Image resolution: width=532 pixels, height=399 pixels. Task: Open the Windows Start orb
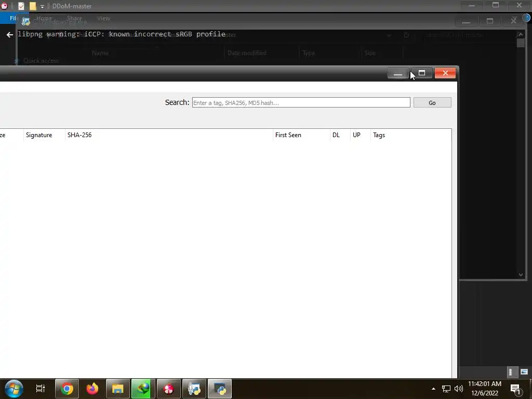click(x=14, y=389)
